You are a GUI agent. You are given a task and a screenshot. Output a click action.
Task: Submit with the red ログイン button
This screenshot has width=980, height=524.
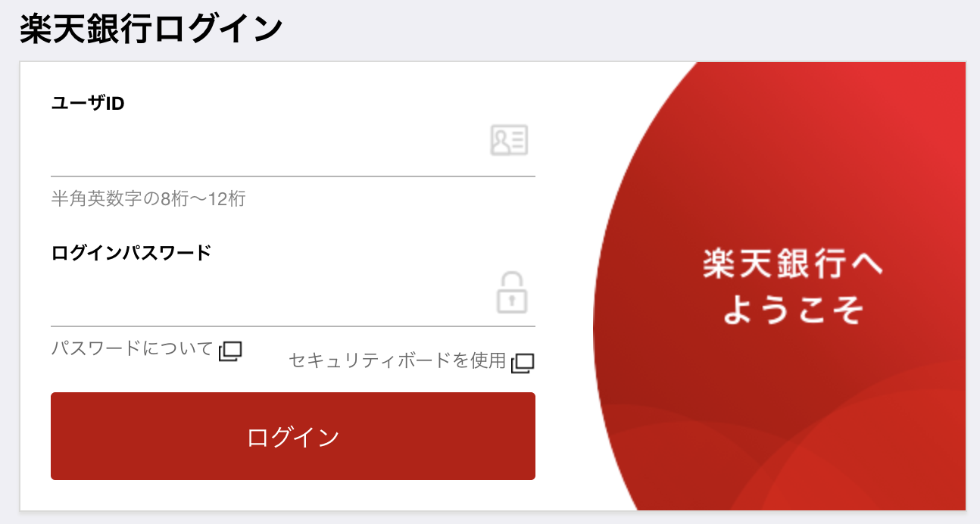pyautogui.click(x=293, y=436)
